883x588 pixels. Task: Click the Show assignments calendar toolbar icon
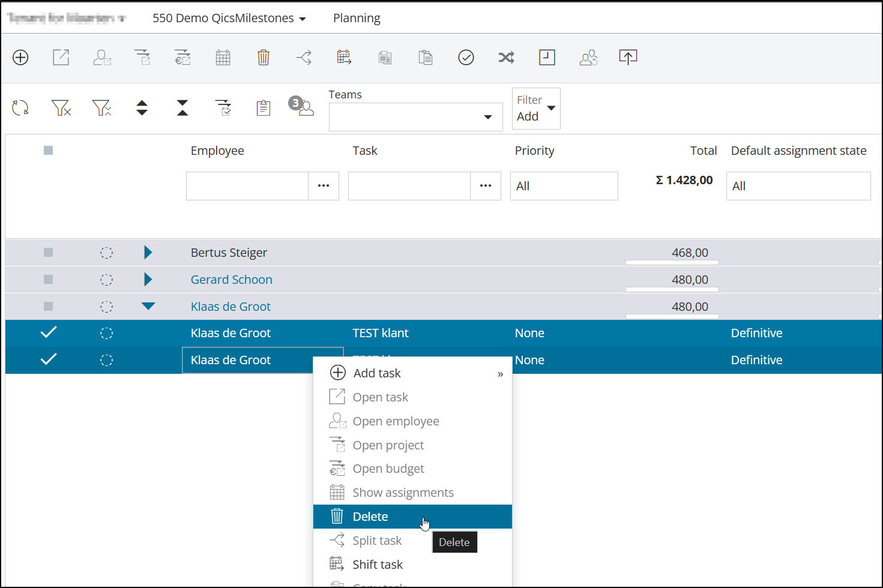pos(223,58)
